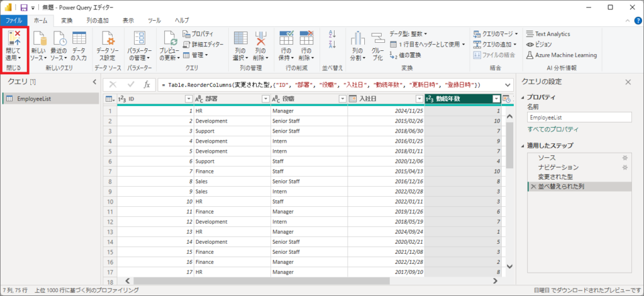
Task: Open Text Analytics AI feature
Action: pyautogui.click(x=548, y=34)
